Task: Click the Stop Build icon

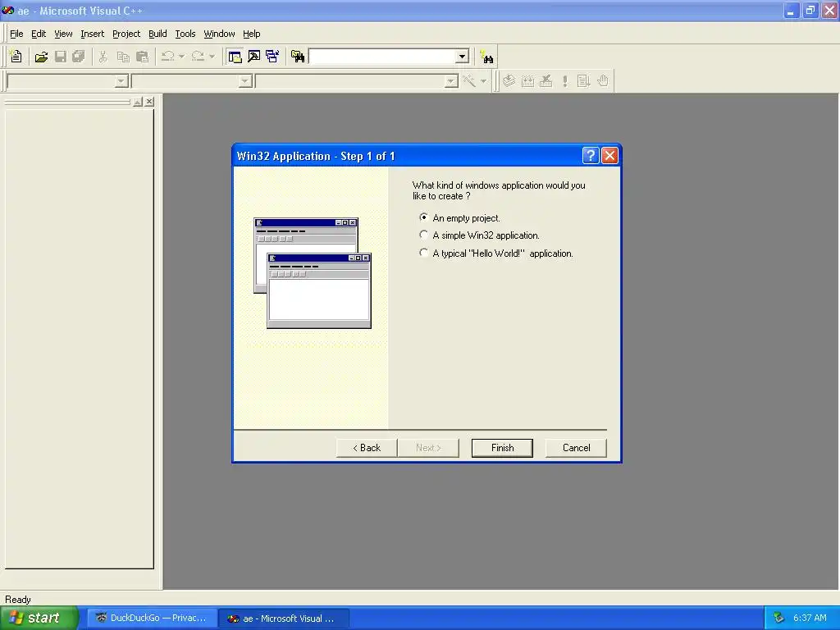Action: (x=546, y=81)
